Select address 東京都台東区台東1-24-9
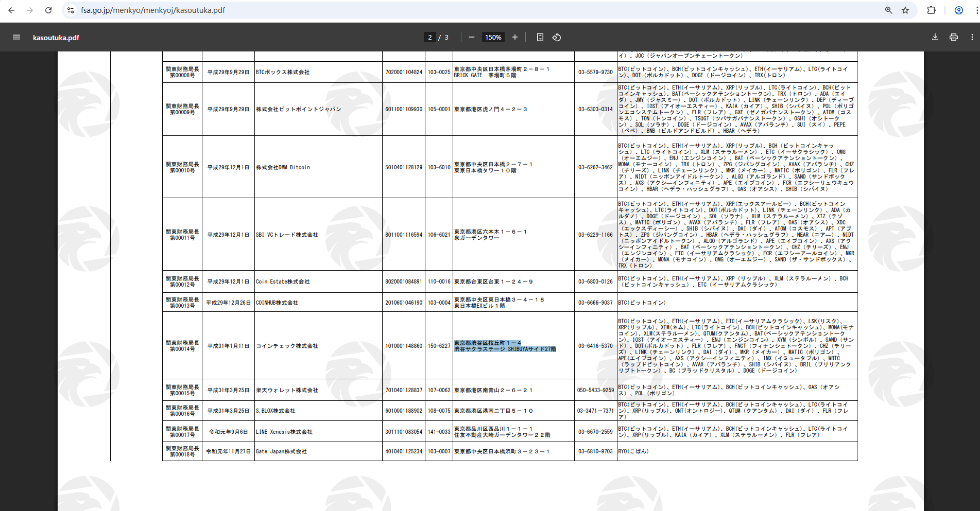The height and width of the screenshot is (511, 980). pos(493,281)
